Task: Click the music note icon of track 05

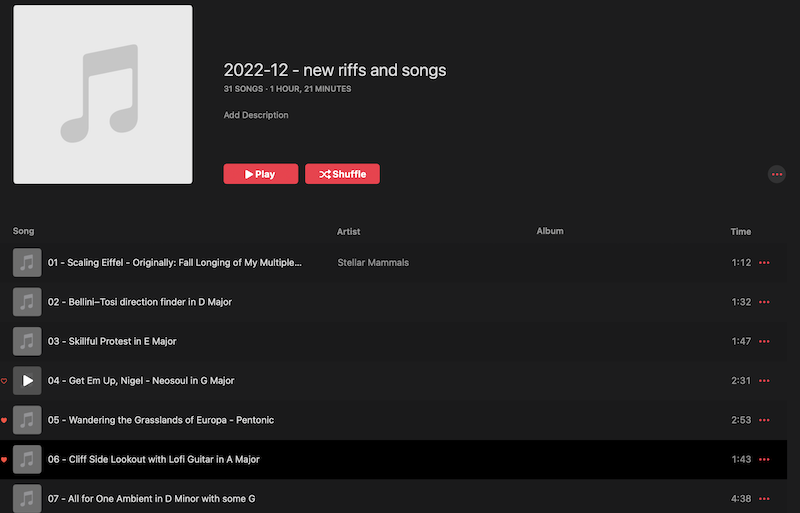Action: pos(27,420)
